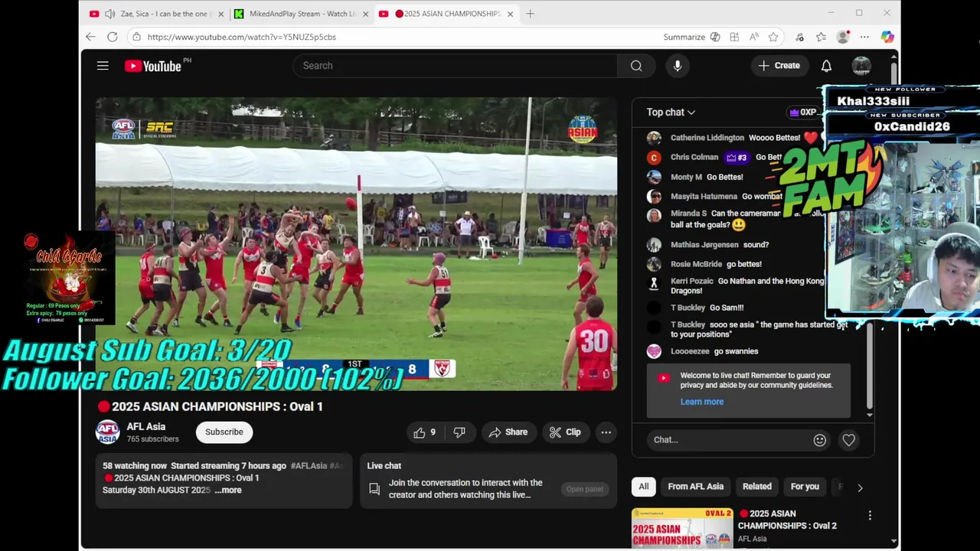Click the browser address bar URL
Viewport: 980px width, 551px height.
point(242,37)
